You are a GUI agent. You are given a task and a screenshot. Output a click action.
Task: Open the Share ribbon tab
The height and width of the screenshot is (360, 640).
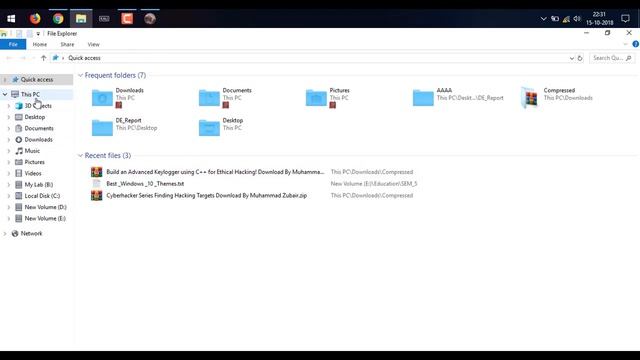67,44
